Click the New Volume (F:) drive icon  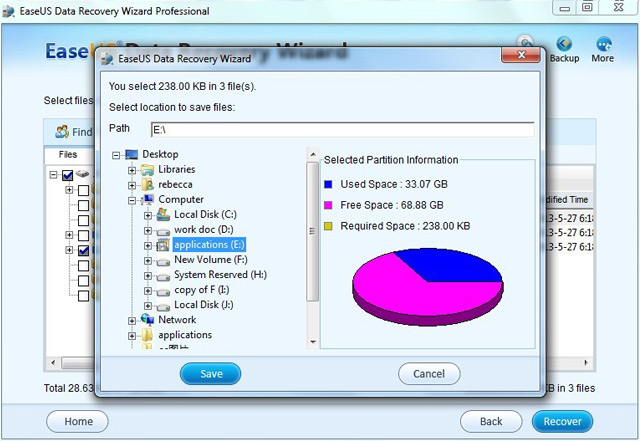click(x=163, y=261)
